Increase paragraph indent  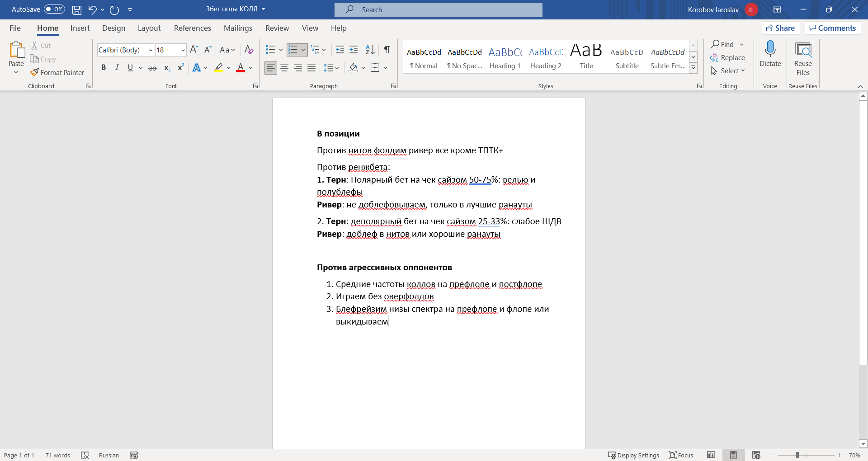[x=354, y=50]
